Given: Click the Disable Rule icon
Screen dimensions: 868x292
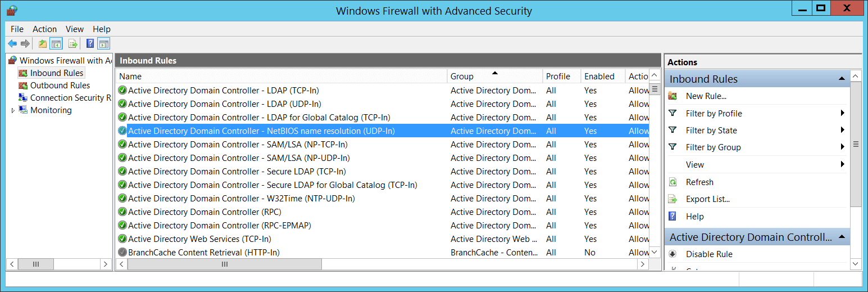Looking at the screenshot, I should point(672,254).
